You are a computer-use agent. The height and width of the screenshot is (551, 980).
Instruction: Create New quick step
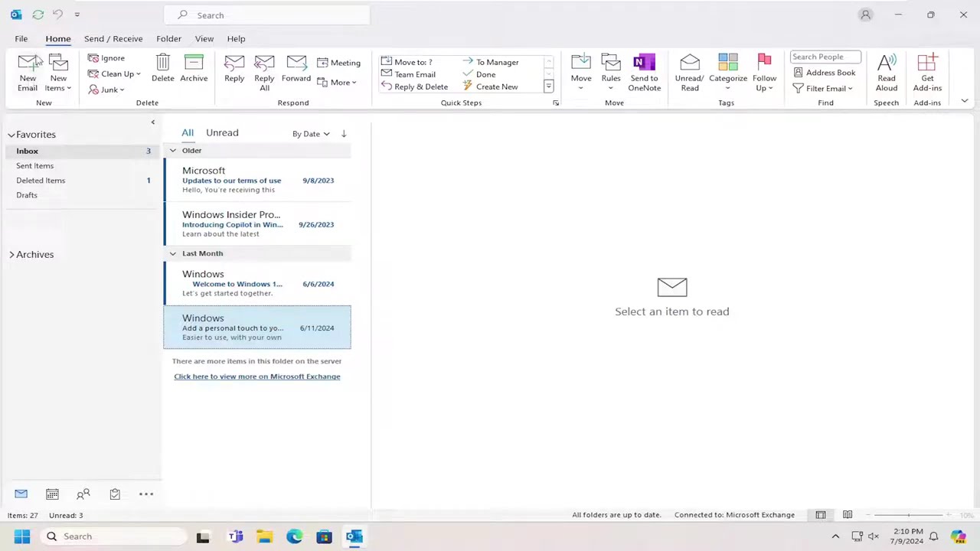point(490,86)
